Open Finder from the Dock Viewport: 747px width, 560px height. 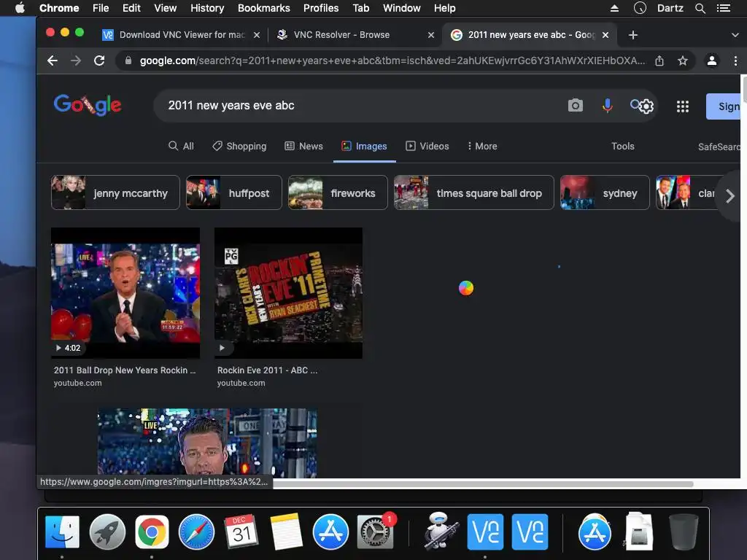pyautogui.click(x=63, y=532)
